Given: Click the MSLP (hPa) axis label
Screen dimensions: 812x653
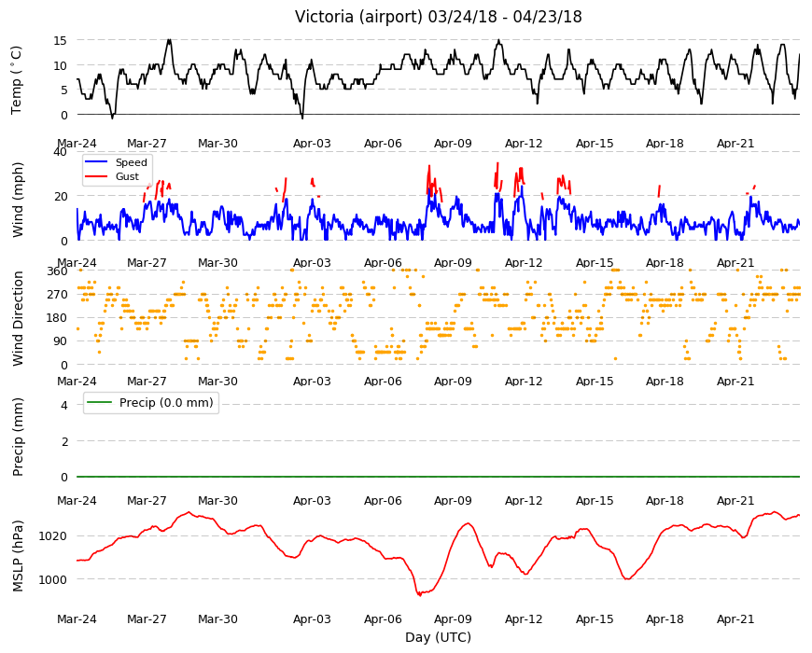Looking at the screenshot, I should (18, 556).
